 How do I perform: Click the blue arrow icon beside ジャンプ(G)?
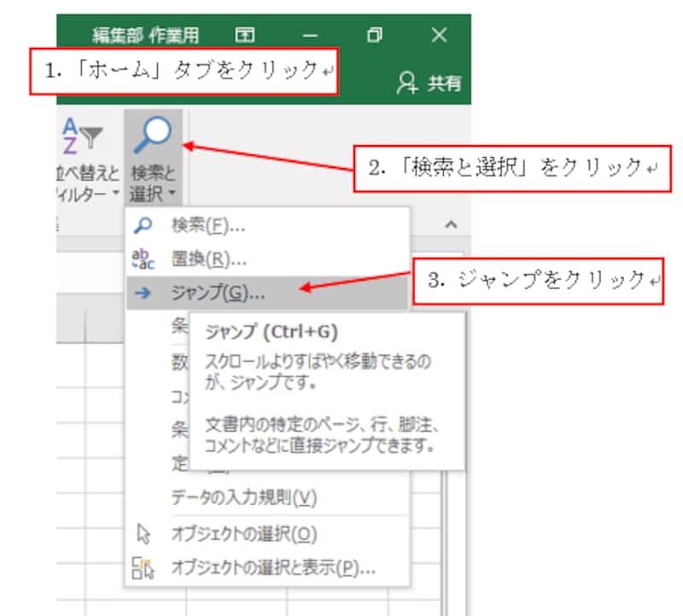(x=142, y=294)
